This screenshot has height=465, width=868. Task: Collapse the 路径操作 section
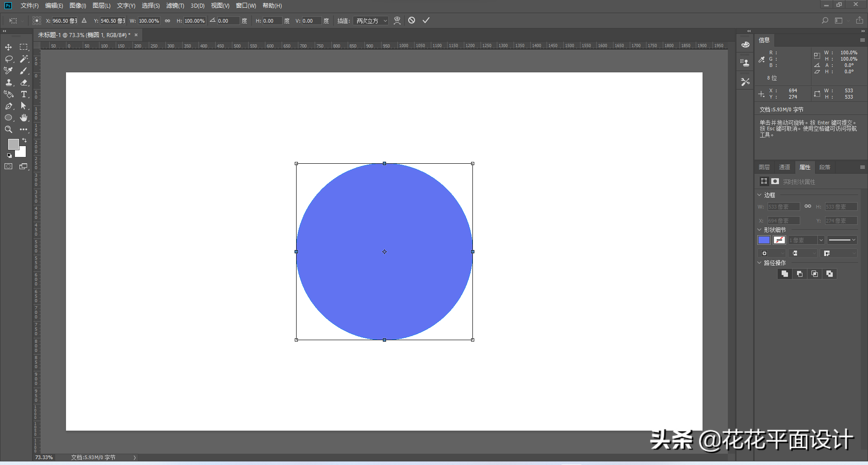[x=759, y=263]
